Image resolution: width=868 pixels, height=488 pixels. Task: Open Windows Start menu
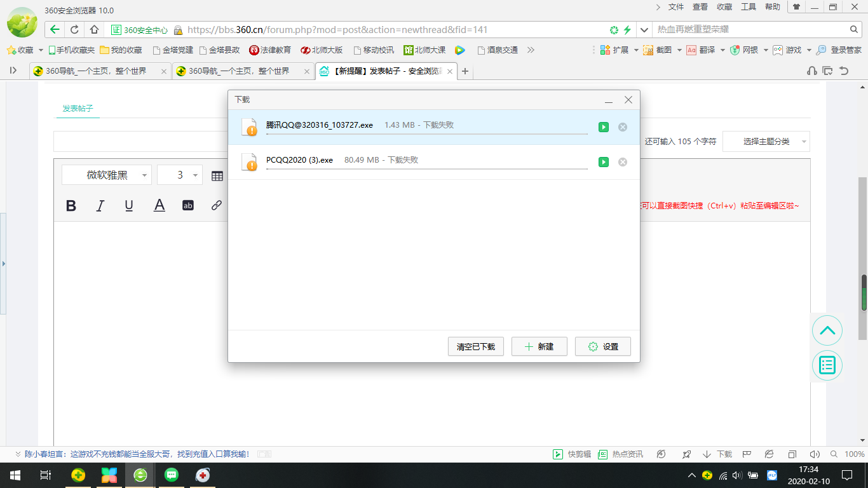click(x=15, y=475)
